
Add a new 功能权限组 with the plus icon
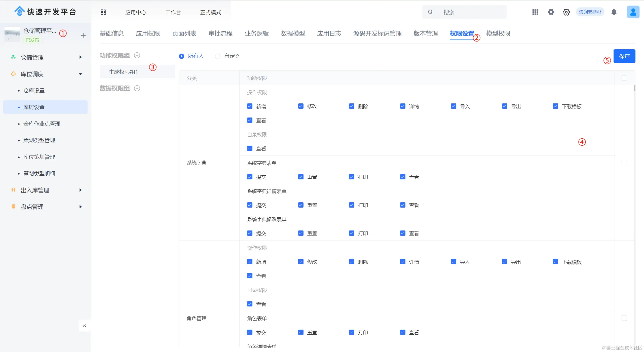click(137, 55)
